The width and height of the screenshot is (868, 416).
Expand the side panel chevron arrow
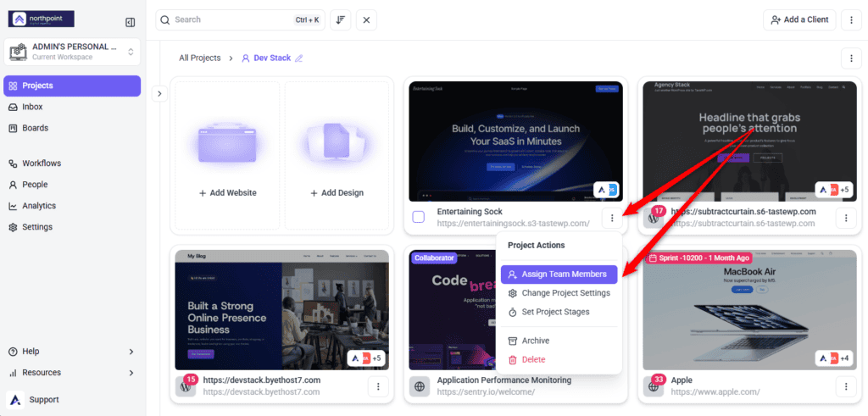159,93
